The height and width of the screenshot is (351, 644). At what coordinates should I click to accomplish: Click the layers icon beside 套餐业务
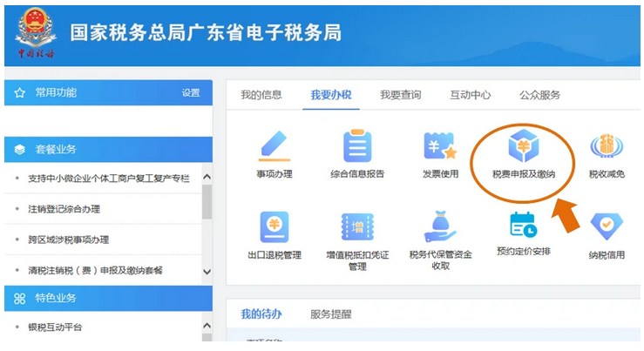pyautogui.click(x=19, y=150)
